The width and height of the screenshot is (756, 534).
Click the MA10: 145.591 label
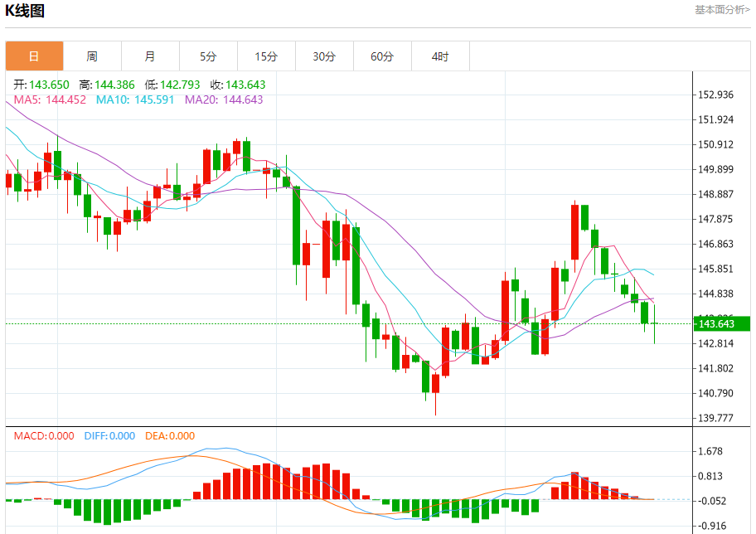[x=135, y=100]
